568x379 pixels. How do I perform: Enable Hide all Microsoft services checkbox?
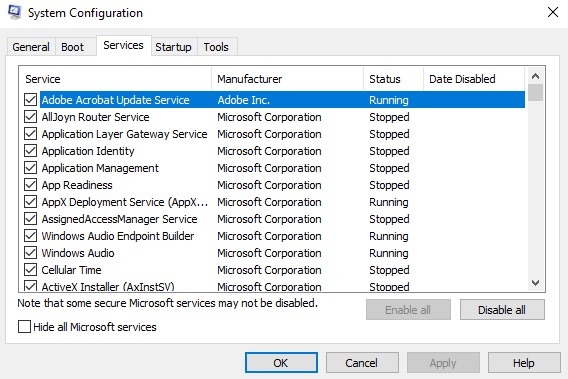[x=24, y=327]
